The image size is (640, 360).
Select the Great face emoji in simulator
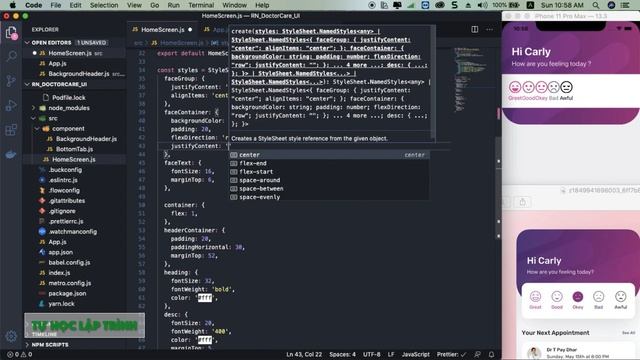click(x=515, y=87)
